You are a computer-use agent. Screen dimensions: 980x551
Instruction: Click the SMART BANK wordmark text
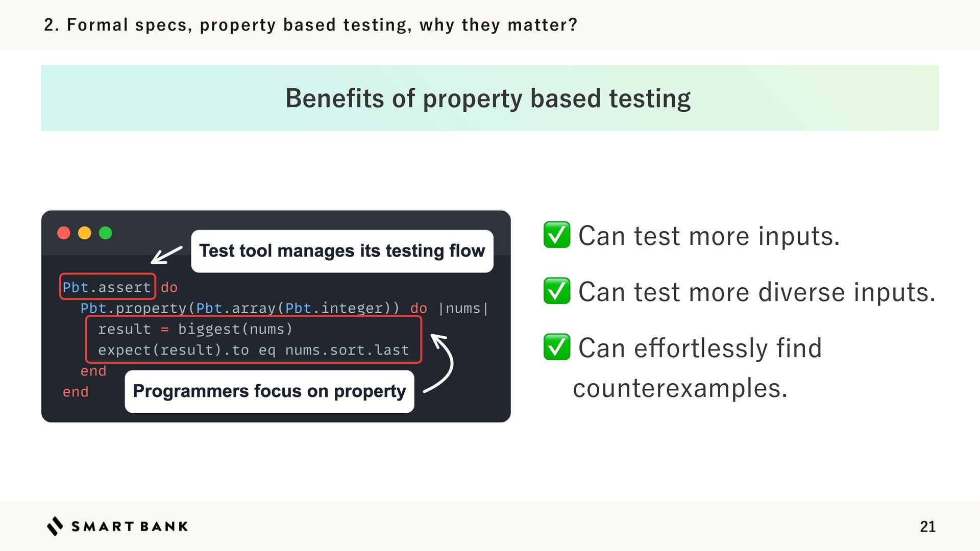point(130,527)
